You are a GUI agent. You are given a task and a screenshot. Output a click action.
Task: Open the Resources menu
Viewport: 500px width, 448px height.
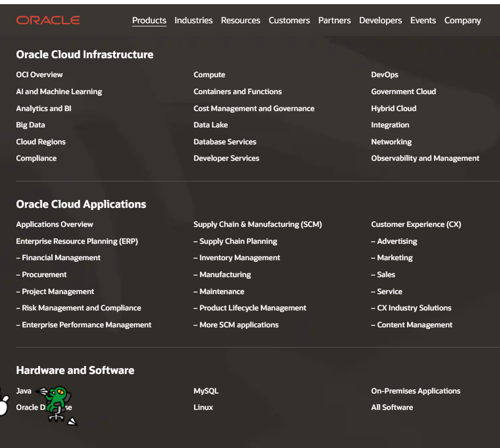tap(241, 21)
